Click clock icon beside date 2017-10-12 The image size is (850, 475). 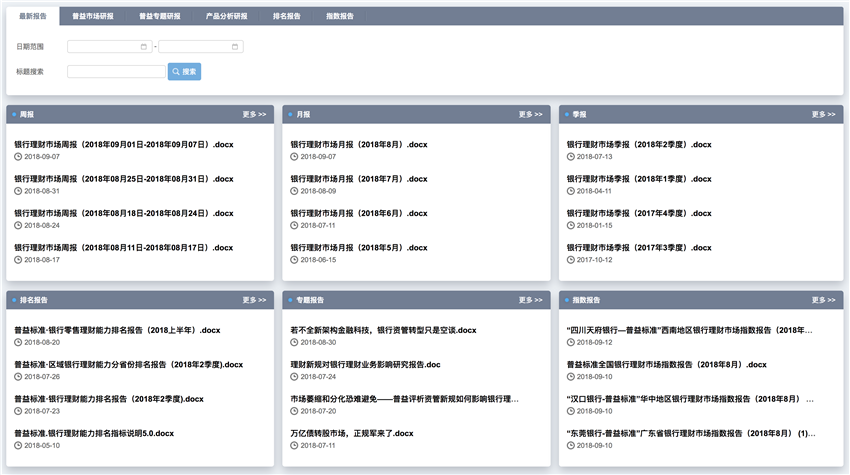click(x=571, y=260)
